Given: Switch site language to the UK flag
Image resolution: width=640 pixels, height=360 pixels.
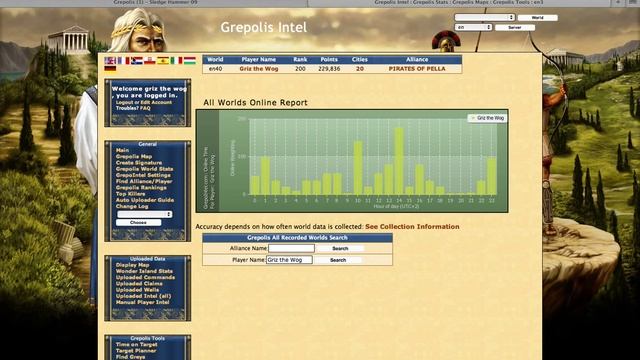Looking at the screenshot, I should (110, 61).
